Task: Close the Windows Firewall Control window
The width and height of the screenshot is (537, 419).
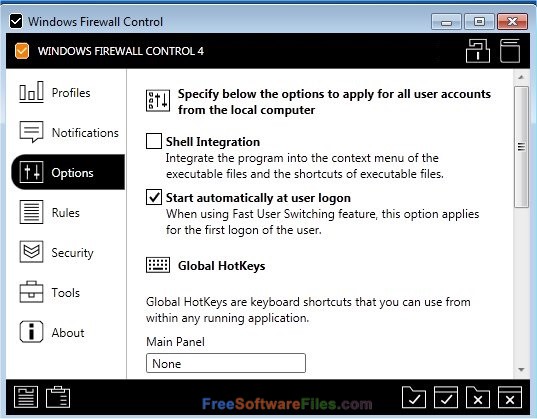Action: pos(512,22)
